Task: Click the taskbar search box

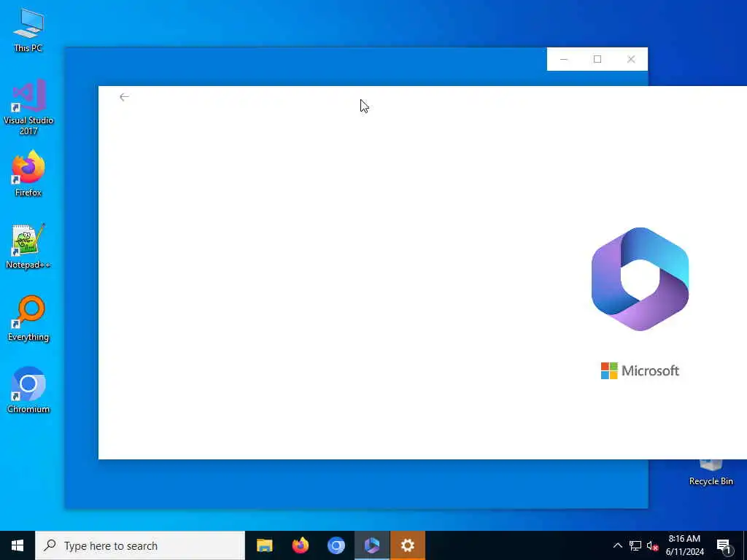Action: point(140,545)
